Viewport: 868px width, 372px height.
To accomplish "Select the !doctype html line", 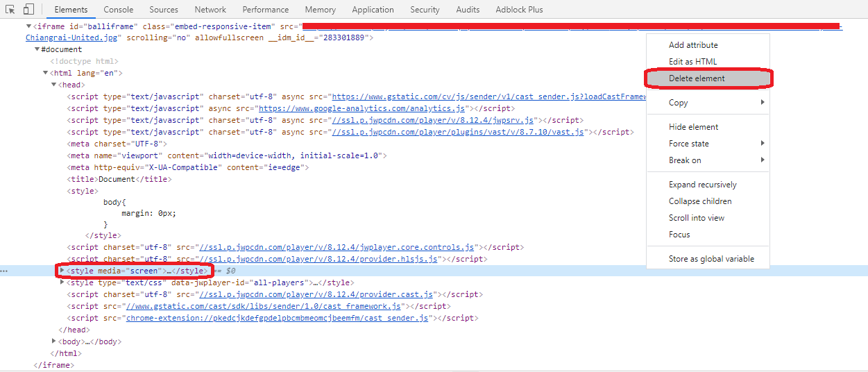I will pyautogui.click(x=84, y=61).
